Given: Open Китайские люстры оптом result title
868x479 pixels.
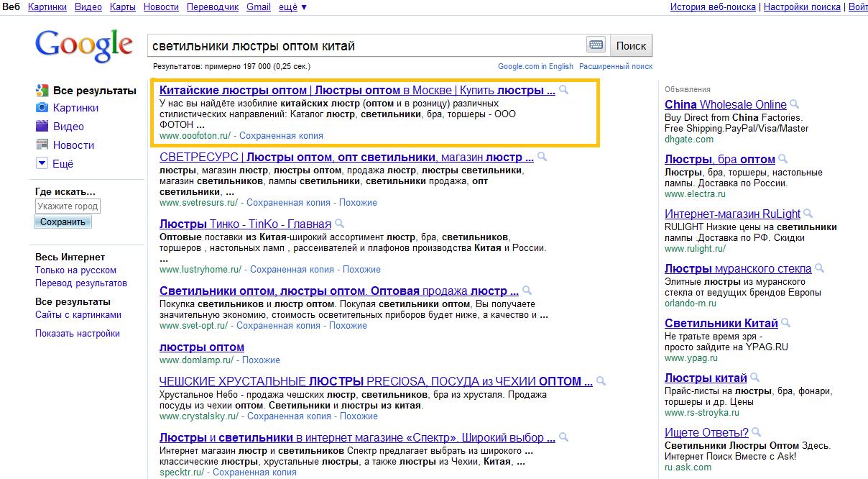Looking at the screenshot, I should click(x=357, y=91).
